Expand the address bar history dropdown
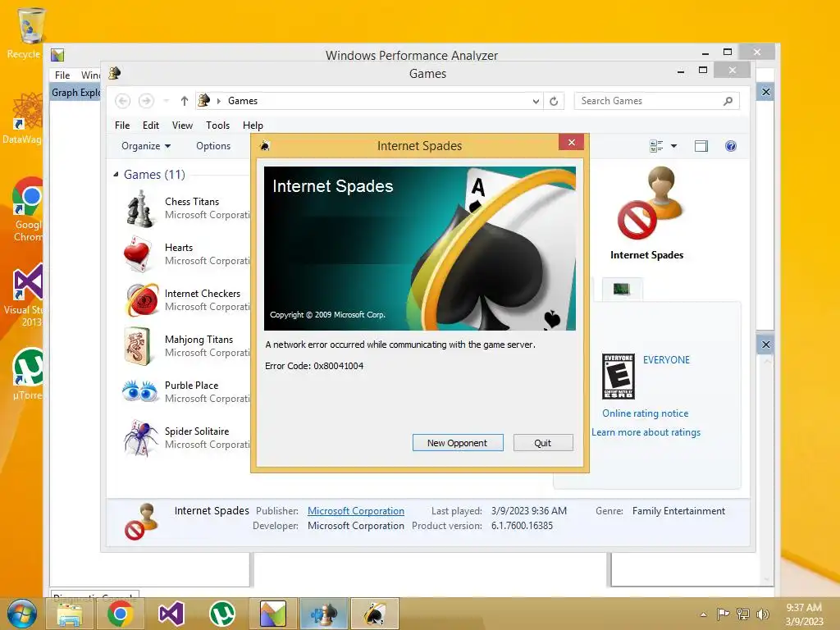 (536, 101)
